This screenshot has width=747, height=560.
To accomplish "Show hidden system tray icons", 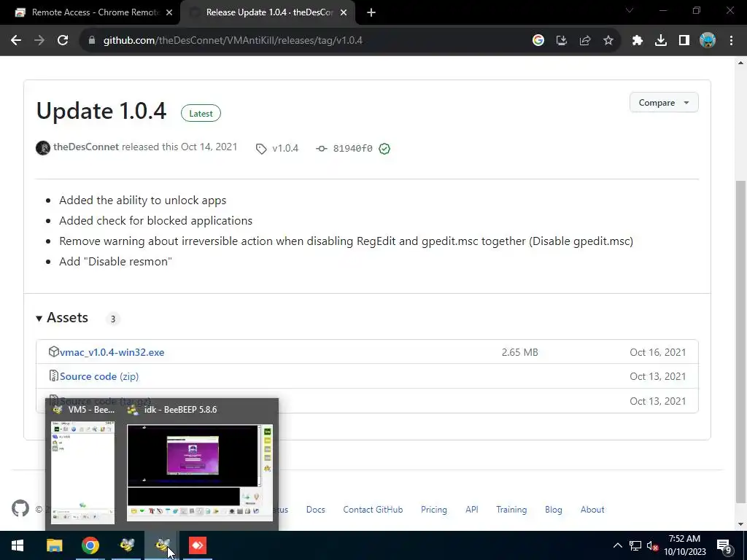I will point(617,545).
